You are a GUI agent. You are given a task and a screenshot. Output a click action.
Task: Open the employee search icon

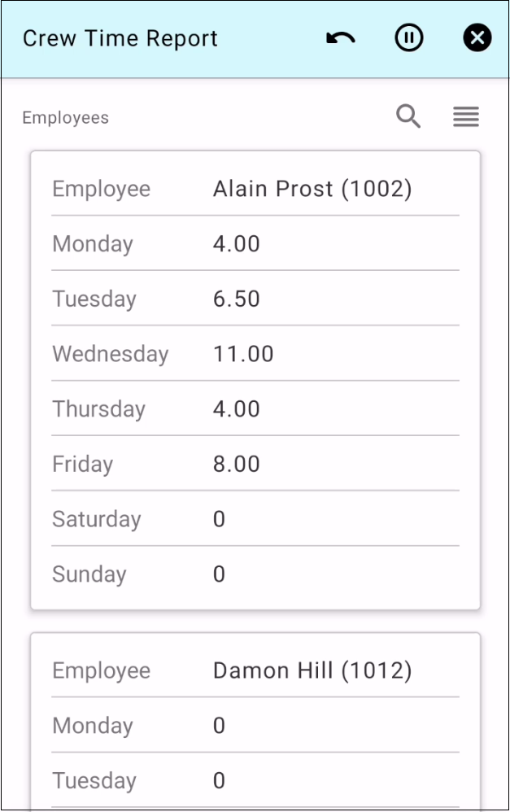point(408,117)
